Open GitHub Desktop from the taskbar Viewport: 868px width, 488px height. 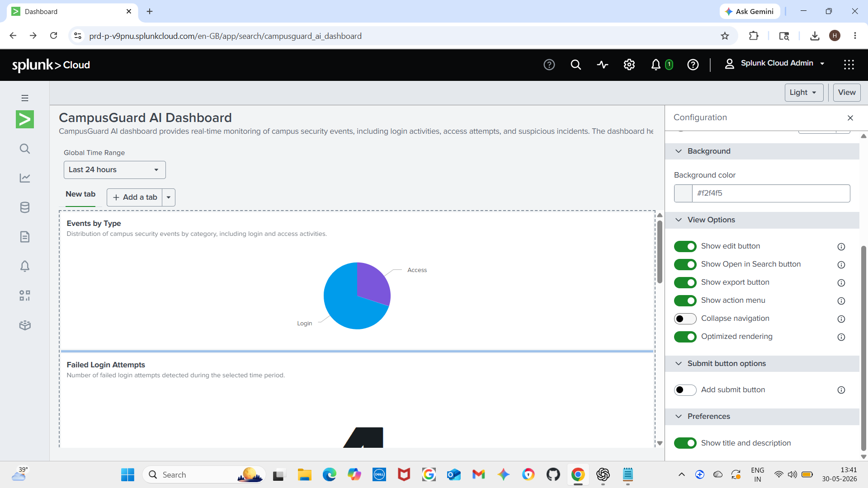[x=553, y=474]
